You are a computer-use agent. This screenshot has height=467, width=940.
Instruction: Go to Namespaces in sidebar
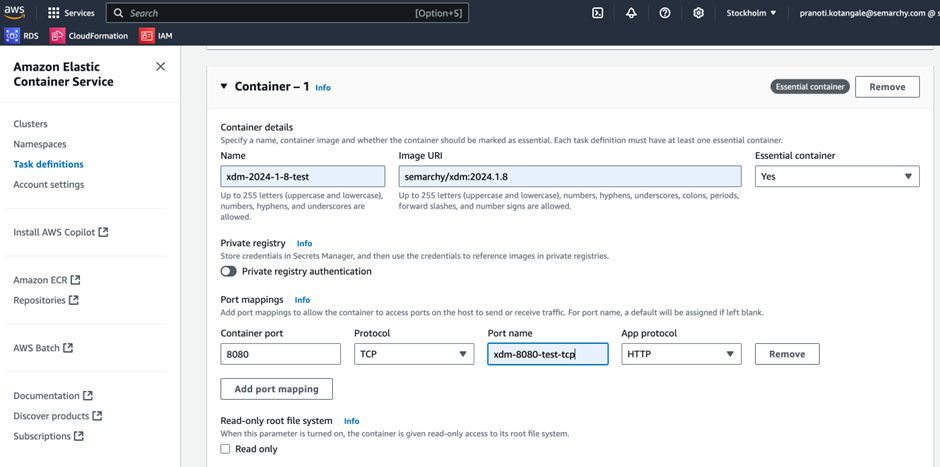40,144
